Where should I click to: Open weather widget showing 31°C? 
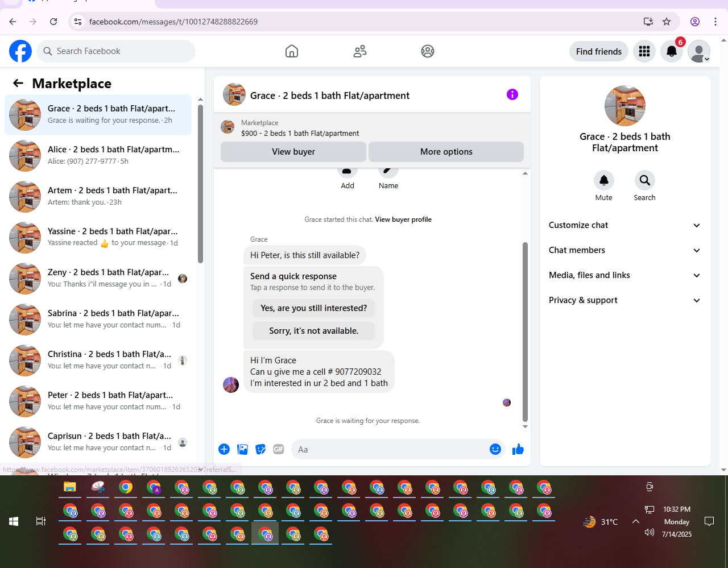(601, 521)
